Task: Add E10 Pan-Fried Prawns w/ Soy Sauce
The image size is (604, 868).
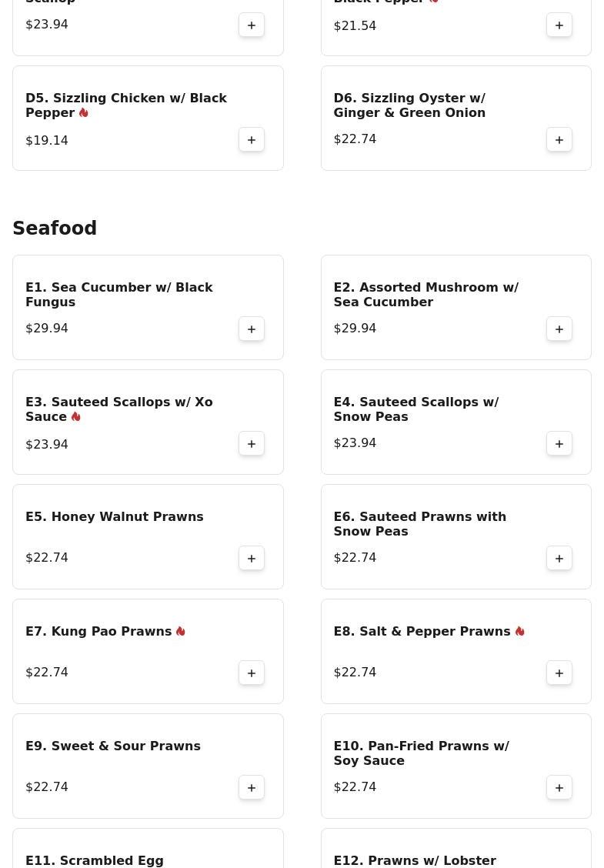Action: tap(559, 788)
